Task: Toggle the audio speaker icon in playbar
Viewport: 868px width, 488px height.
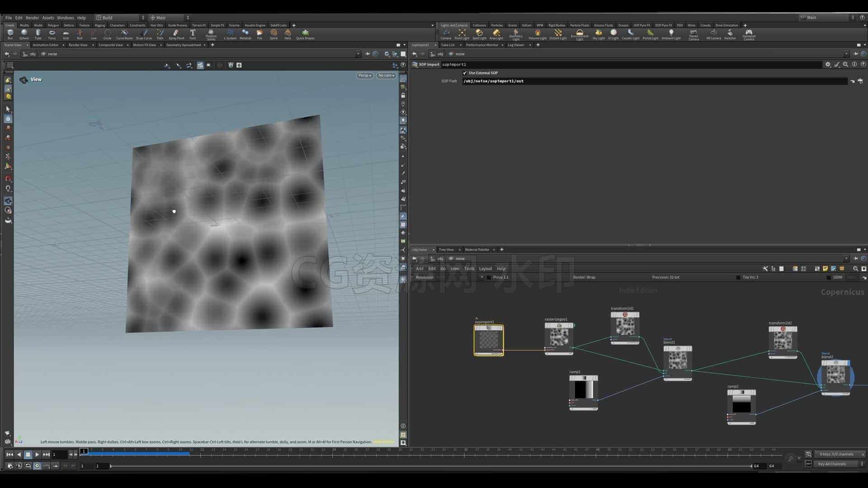Action: pyautogui.click(x=19, y=465)
